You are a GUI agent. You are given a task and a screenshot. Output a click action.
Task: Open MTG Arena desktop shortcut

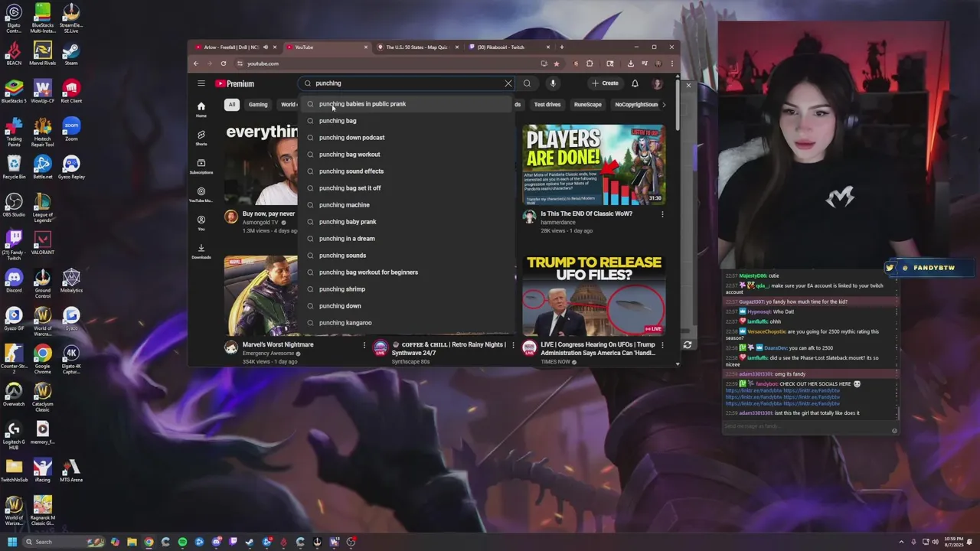coord(71,471)
